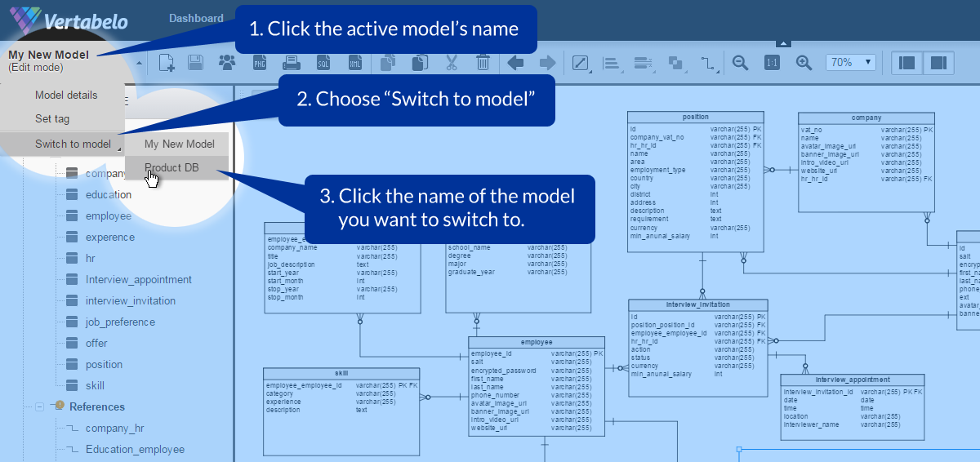Click the print icon
This screenshot has height=462, width=980.
pos(291,63)
